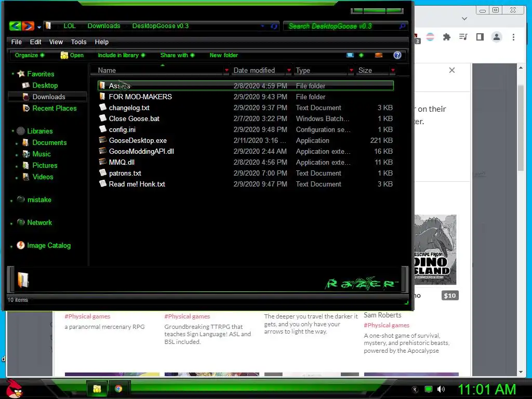Open Chrome's media control icon
Screen dimensions: 532x399
(x=463, y=37)
